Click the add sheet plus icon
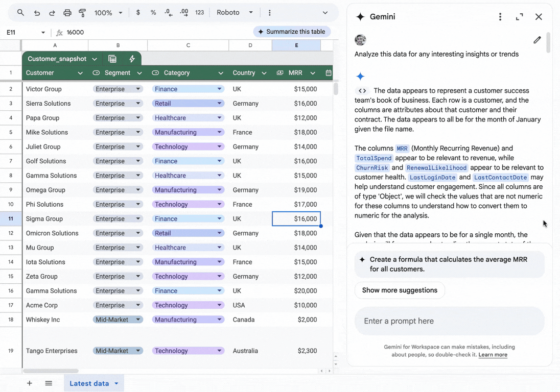560x392 pixels. [x=29, y=383]
